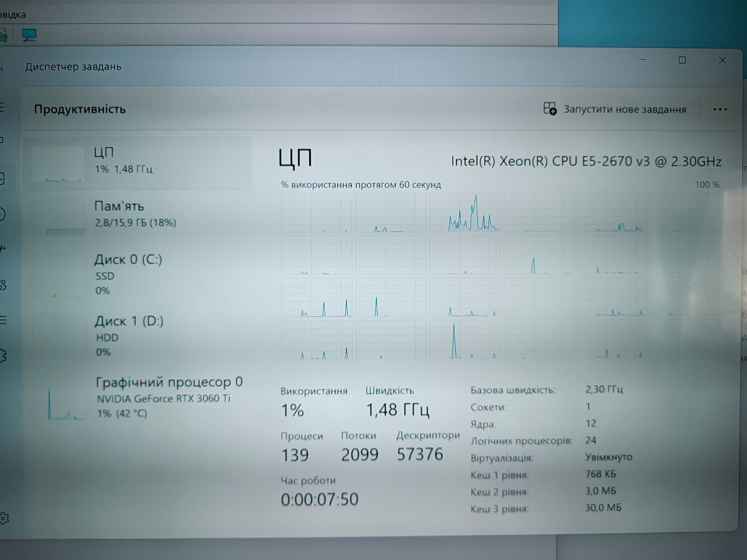747x560 pixels.
Task: Click the Потоки value 2099
Action: 360,454
